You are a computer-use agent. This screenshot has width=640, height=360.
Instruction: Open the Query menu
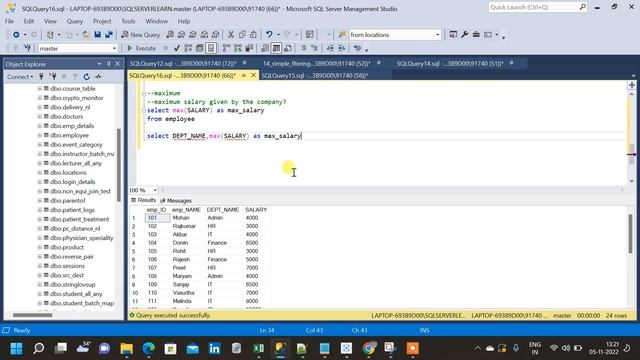point(75,21)
